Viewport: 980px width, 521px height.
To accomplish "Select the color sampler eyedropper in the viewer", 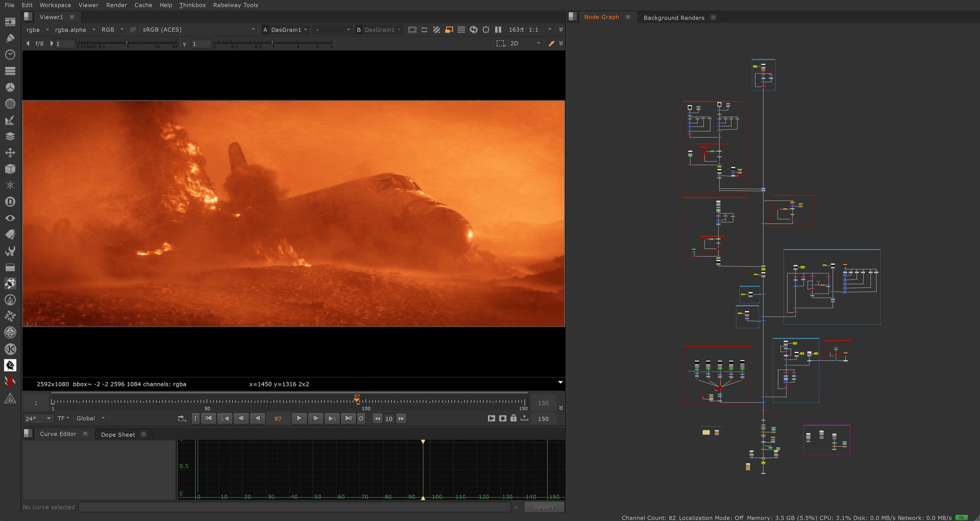I will [552, 43].
